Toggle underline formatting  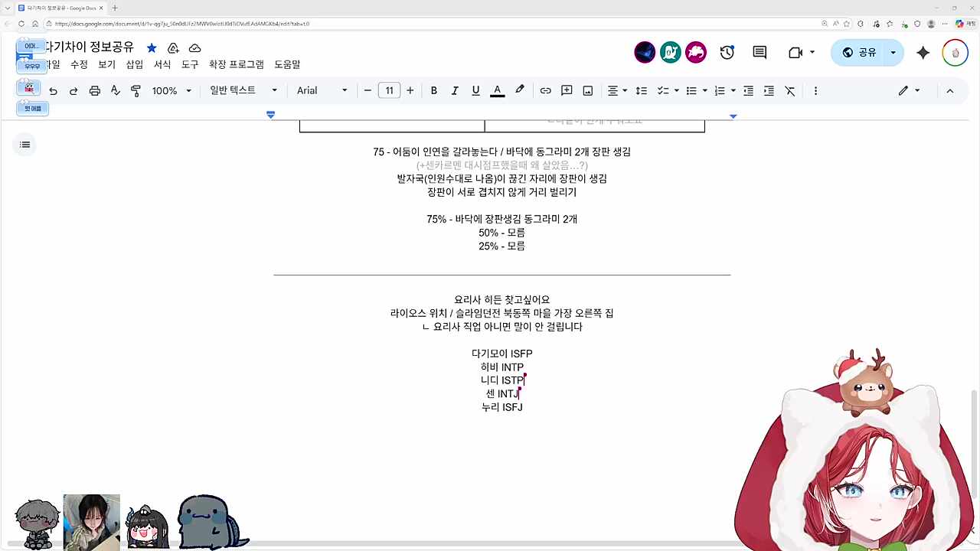[x=475, y=90]
